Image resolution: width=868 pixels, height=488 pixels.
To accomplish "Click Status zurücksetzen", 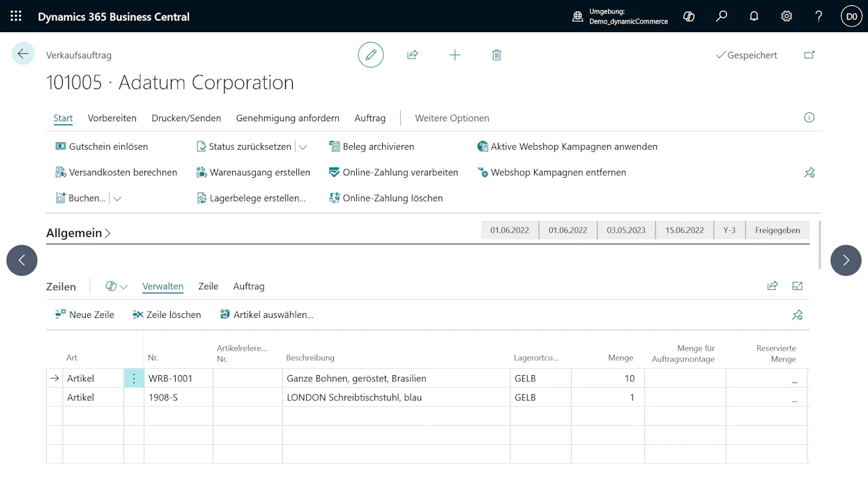I will point(244,146).
